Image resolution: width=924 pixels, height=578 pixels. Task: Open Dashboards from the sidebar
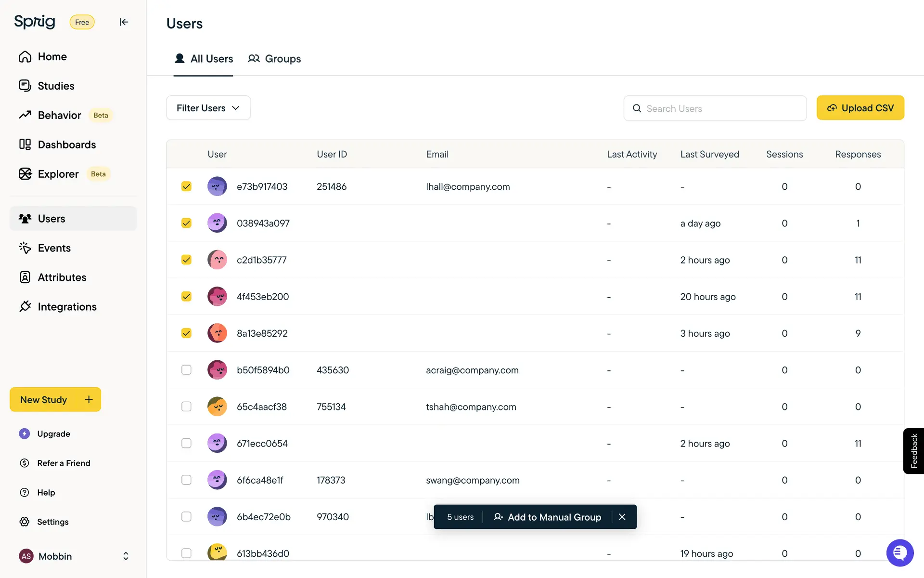(x=66, y=145)
